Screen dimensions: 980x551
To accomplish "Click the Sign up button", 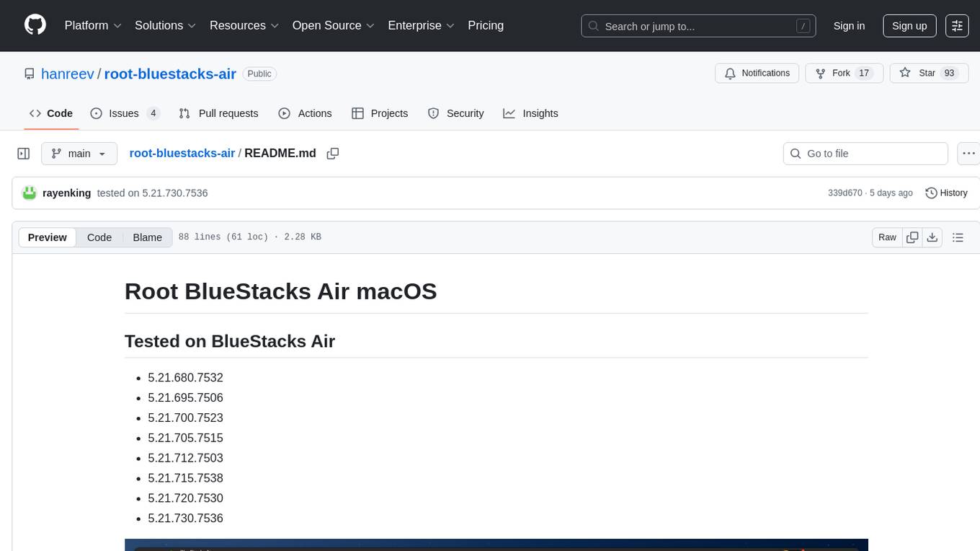I will click(909, 26).
